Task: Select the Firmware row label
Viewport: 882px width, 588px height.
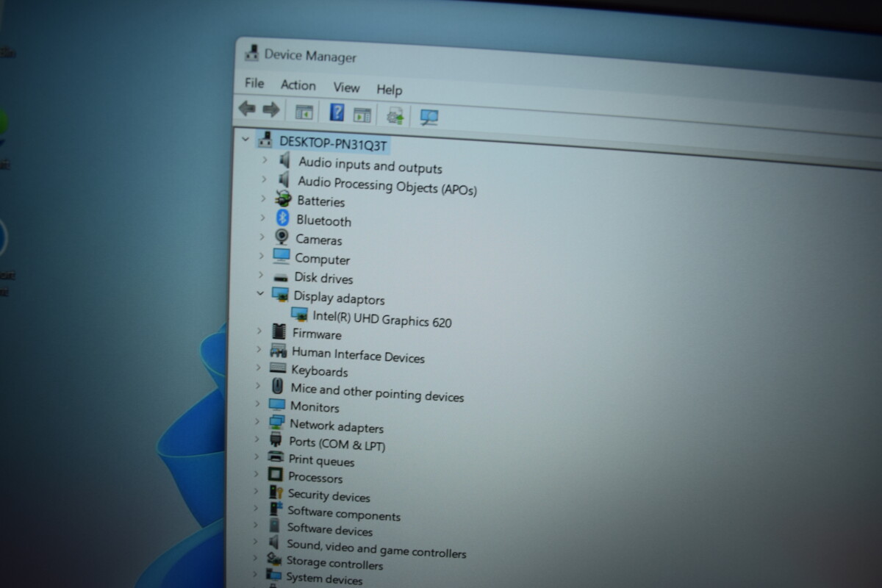Action: (x=317, y=334)
